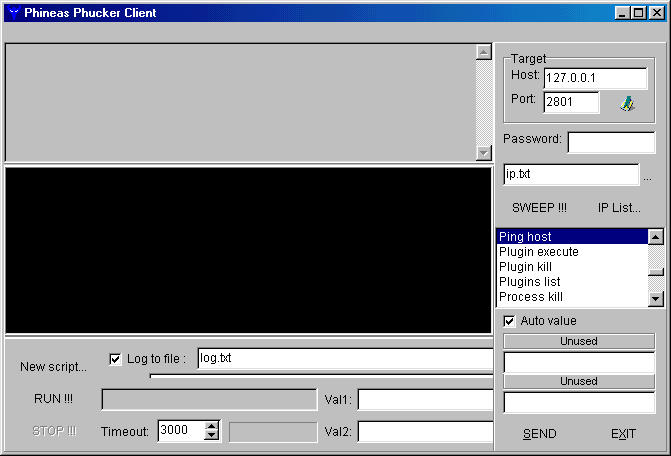Decrease the Timeout value with the down arrow
671x456 pixels.
[211, 436]
